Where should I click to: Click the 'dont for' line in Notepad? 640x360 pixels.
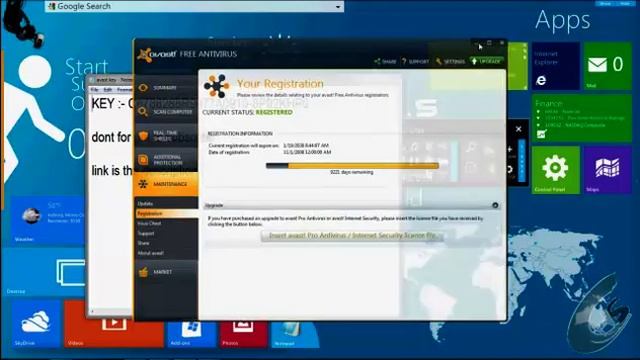(111, 137)
